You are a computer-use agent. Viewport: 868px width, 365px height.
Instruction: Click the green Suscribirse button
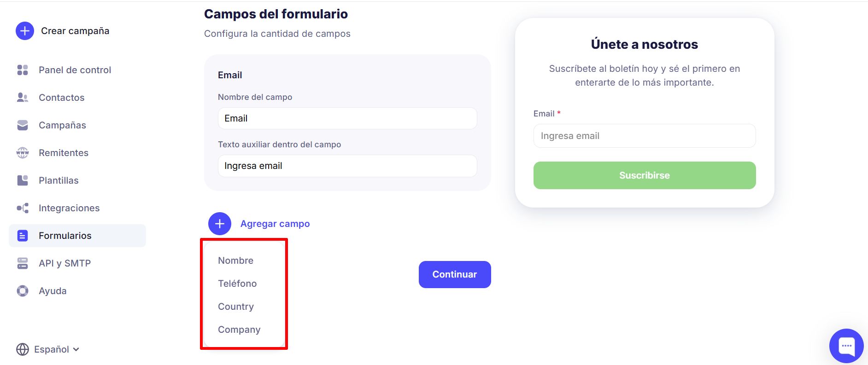tap(645, 175)
